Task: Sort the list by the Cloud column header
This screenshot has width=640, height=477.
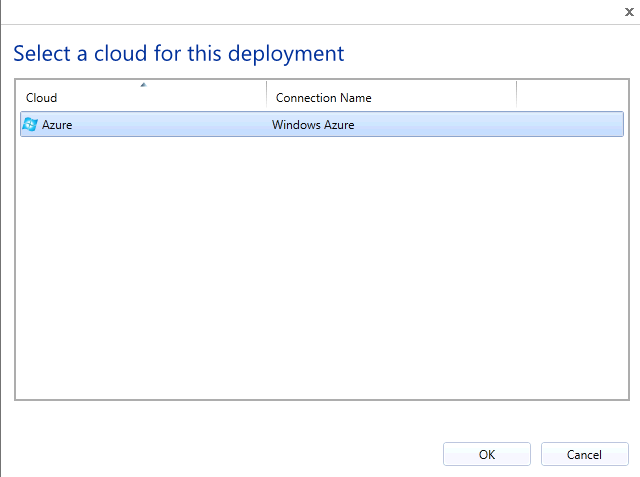Action: (x=141, y=96)
